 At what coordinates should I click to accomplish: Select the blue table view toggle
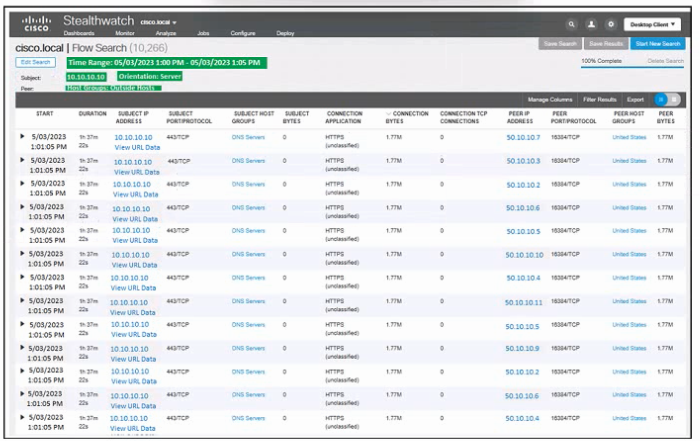tap(660, 100)
